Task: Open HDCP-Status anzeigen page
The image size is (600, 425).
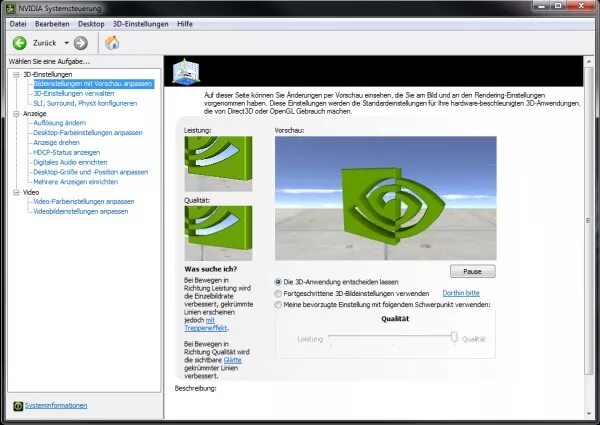Action: [67, 153]
